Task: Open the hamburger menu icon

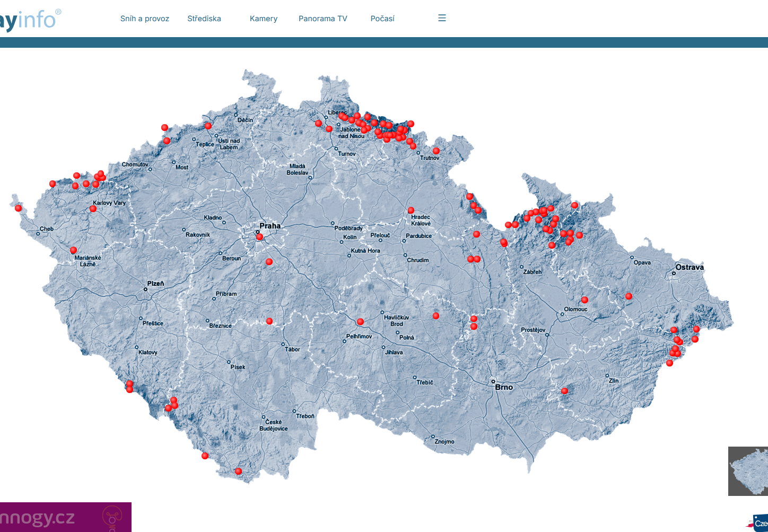Action: [442, 18]
